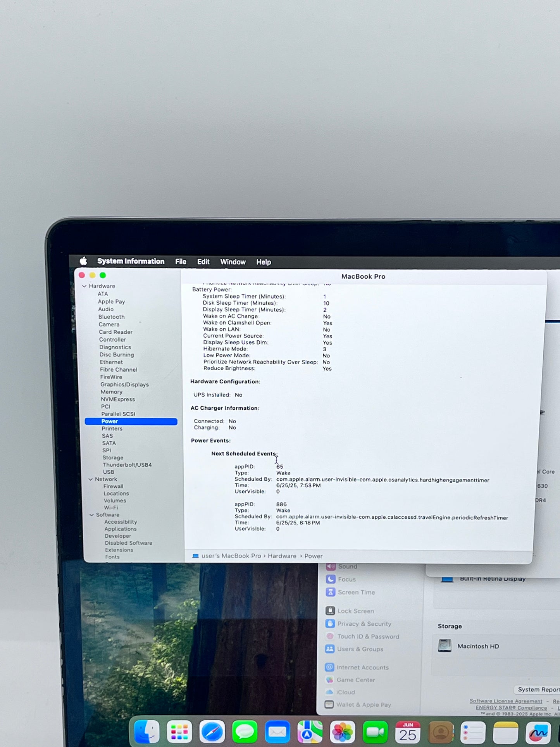560x747 pixels.
Task: Click the System Report button in Settings
Action: pos(538,689)
